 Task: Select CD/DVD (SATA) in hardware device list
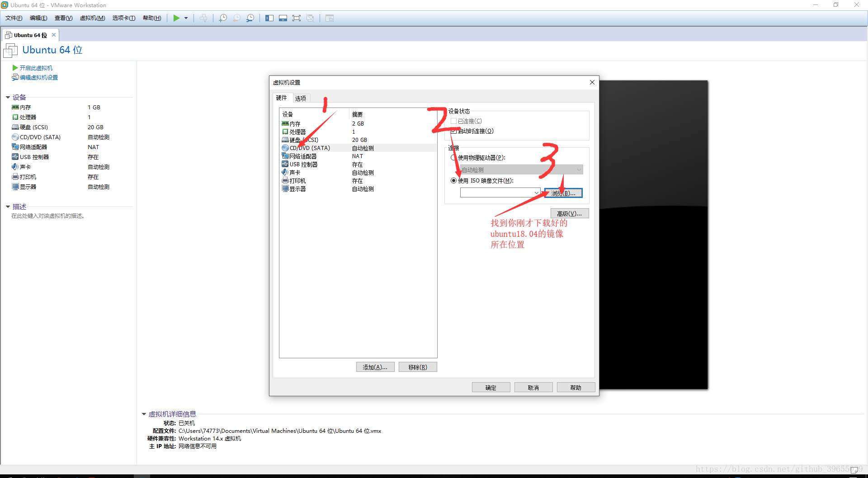pyautogui.click(x=310, y=148)
